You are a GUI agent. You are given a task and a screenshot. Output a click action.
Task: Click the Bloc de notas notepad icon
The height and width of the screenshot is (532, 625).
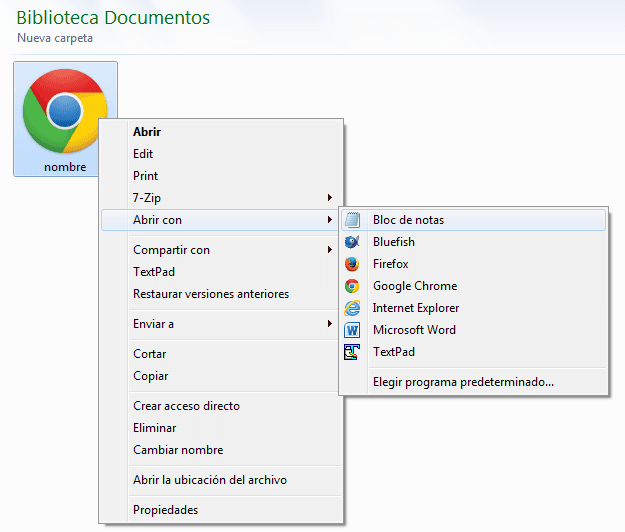click(352, 220)
